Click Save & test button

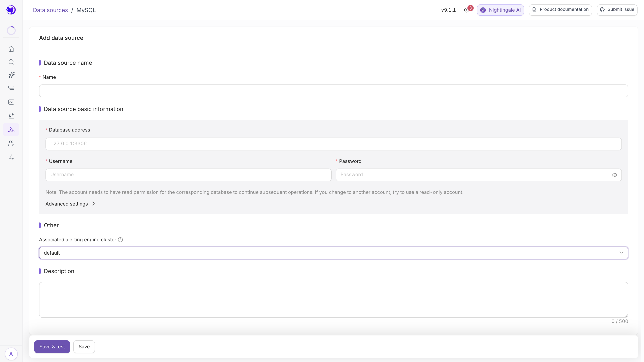point(52,347)
